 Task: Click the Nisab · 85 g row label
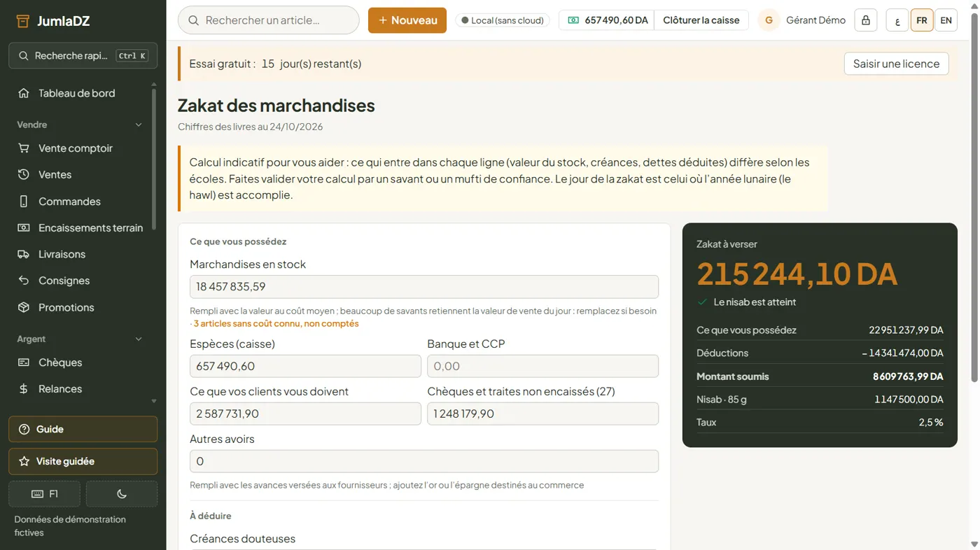pyautogui.click(x=722, y=400)
